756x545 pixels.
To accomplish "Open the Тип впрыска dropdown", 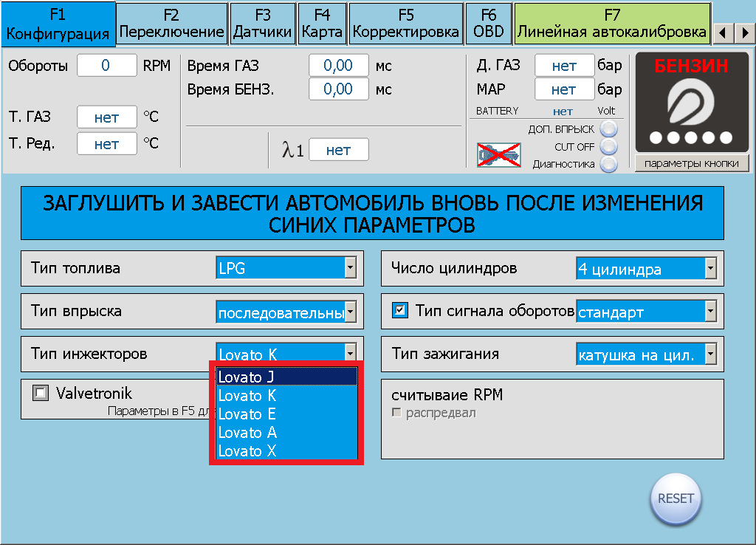I will [x=286, y=312].
